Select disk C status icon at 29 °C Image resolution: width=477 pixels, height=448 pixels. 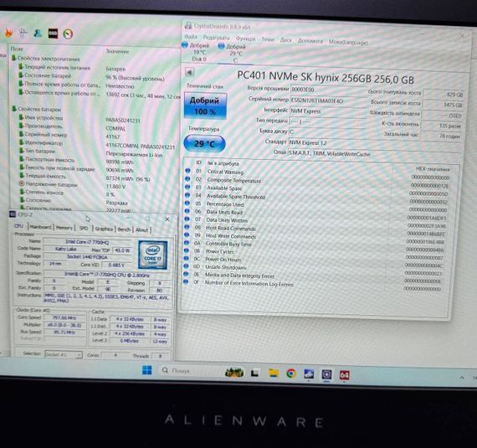(x=222, y=46)
